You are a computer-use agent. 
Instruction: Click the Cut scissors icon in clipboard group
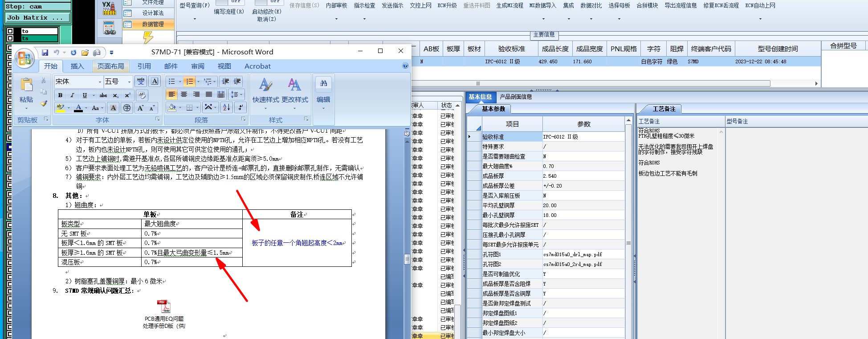[x=44, y=81]
